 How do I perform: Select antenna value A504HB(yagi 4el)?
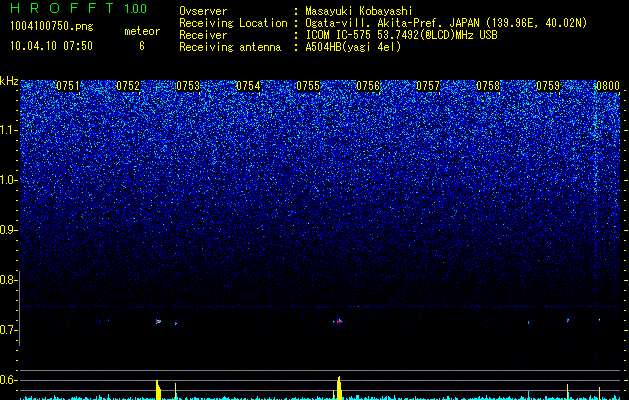[353, 47]
